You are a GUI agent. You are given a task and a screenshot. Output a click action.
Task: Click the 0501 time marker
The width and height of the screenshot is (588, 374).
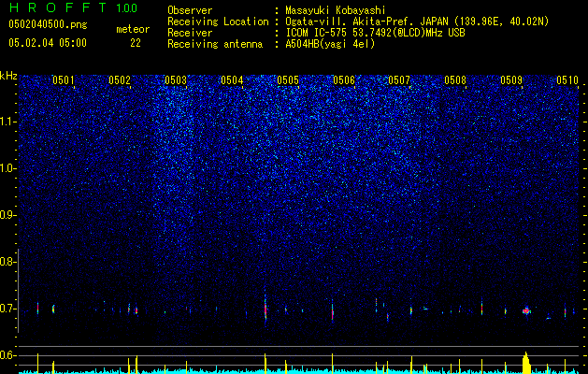(x=64, y=79)
